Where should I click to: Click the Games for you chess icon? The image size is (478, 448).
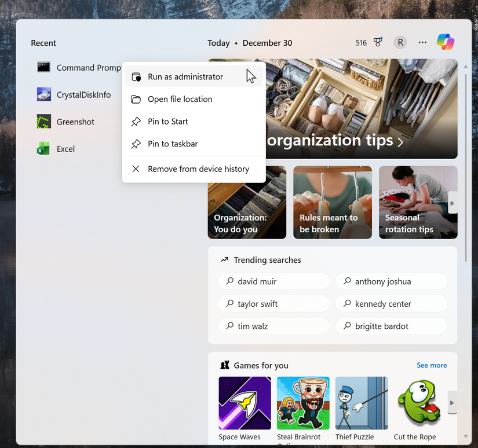225,365
